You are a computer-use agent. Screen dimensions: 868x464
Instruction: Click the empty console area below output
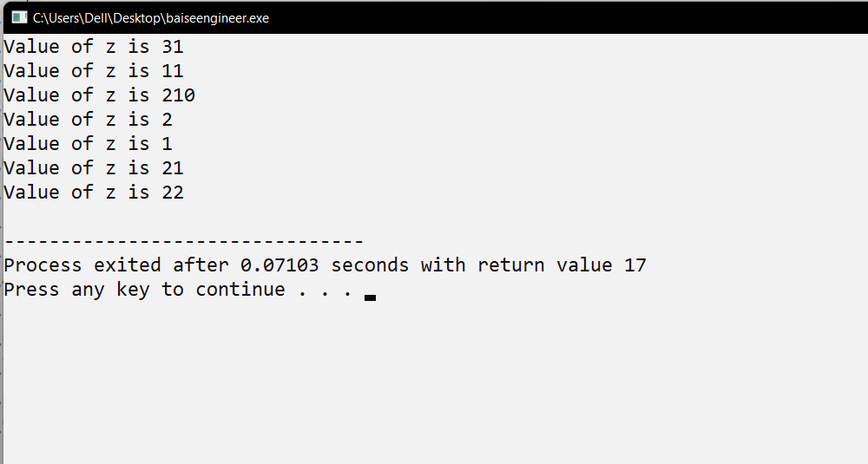(434, 382)
